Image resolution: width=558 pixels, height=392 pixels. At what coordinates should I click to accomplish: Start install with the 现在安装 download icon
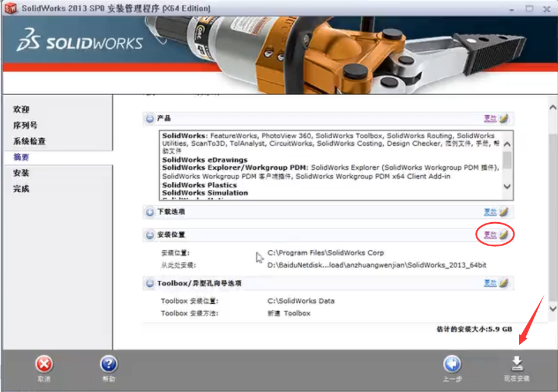coord(517,364)
